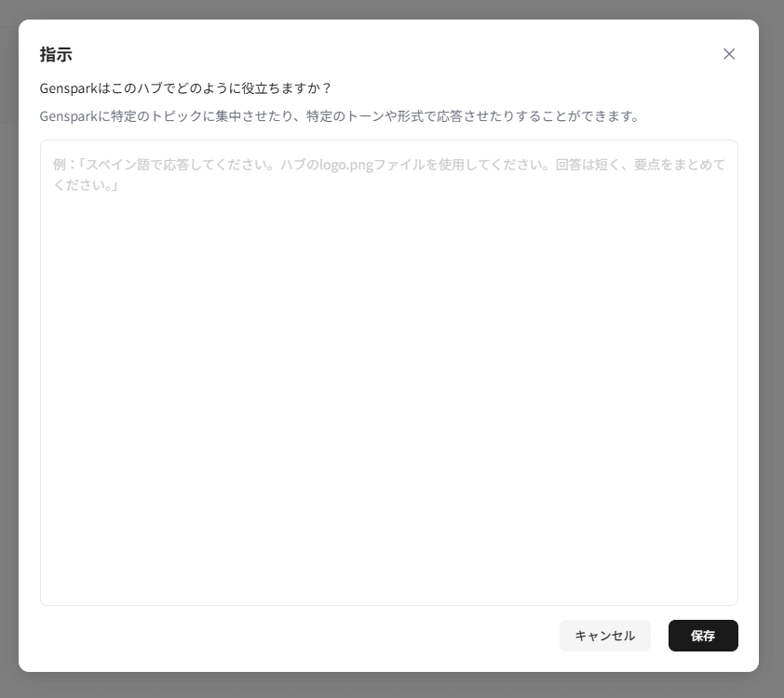The height and width of the screenshot is (698, 784).
Task: Focus the instructions text area
Action: click(388, 372)
